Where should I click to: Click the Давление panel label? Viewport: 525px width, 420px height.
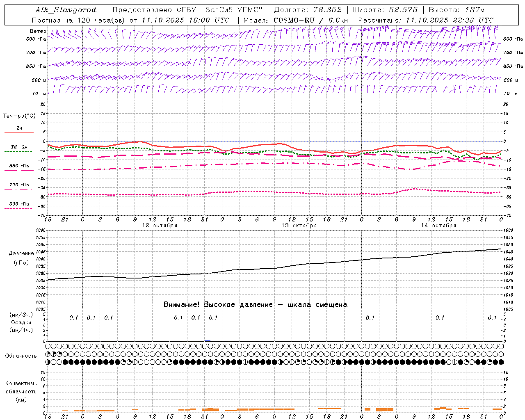click(x=21, y=253)
